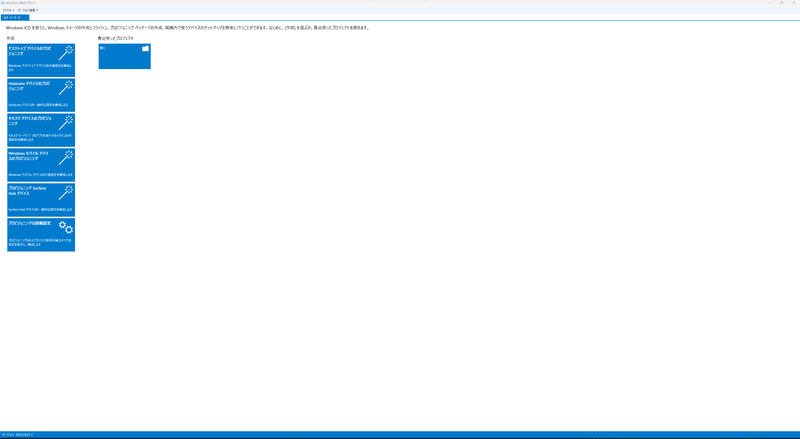
Task: Click wand icon on Windows モバイル tile
Action: tap(66, 157)
